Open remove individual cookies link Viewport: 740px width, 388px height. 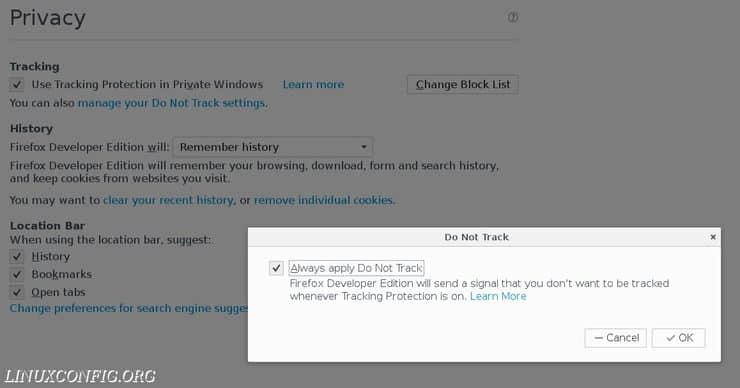[x=324, y=200]
